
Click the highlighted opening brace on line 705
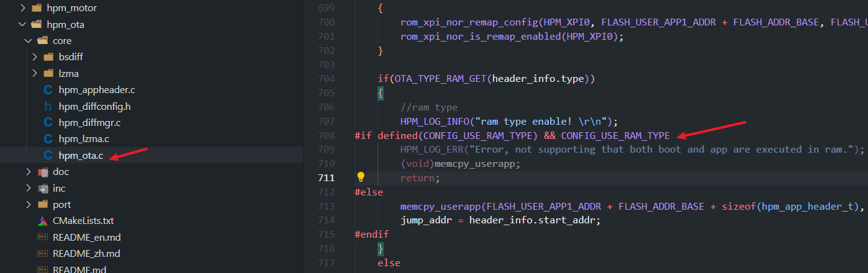(x=381, y=93)
